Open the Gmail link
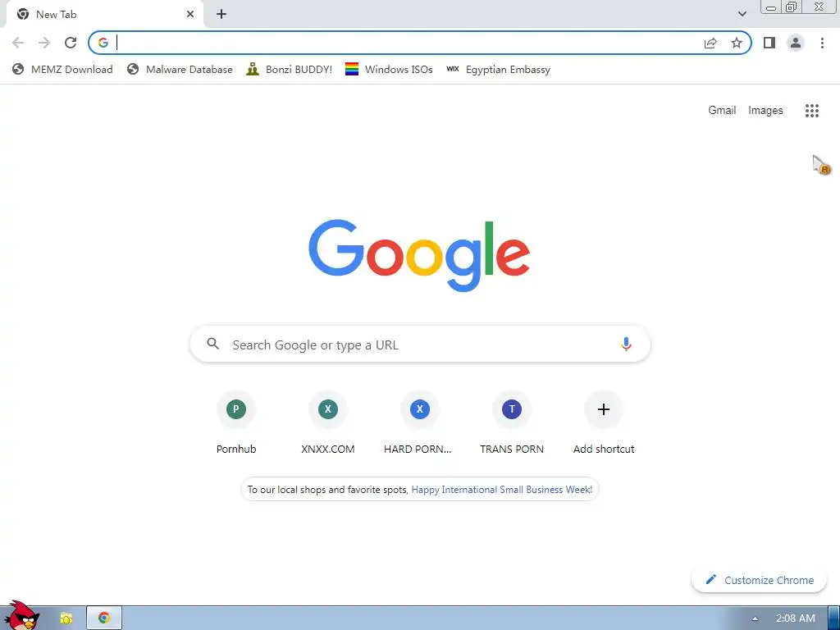This screenshot has width=840, height=630. click(x=722, y=111)
